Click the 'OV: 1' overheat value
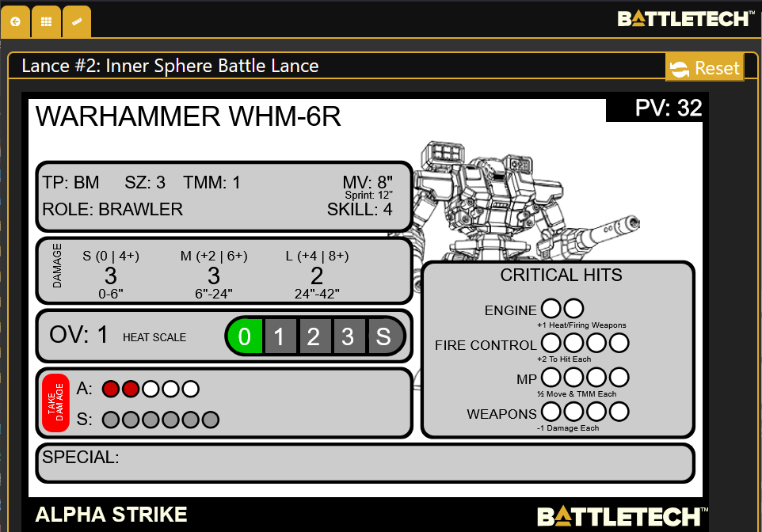 pos(78,335)
